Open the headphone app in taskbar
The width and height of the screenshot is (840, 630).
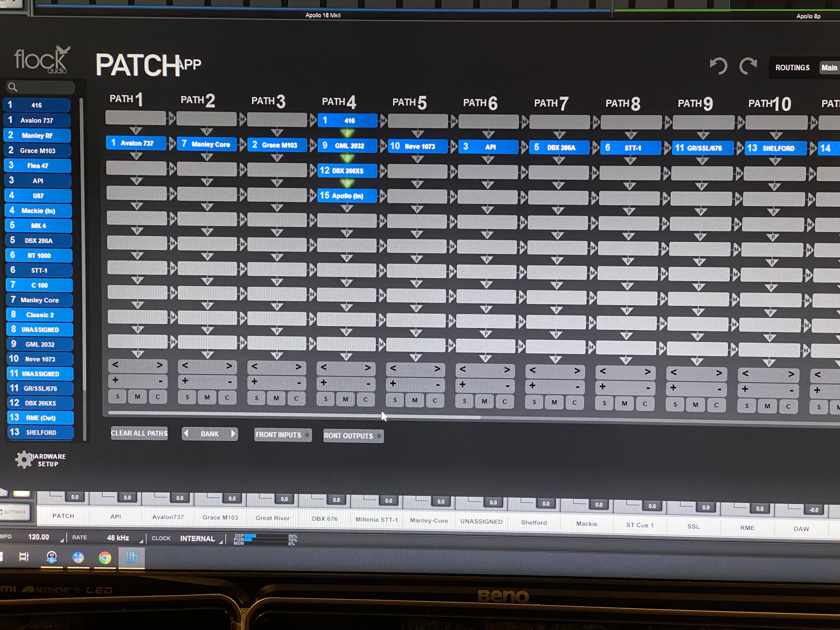52,557
